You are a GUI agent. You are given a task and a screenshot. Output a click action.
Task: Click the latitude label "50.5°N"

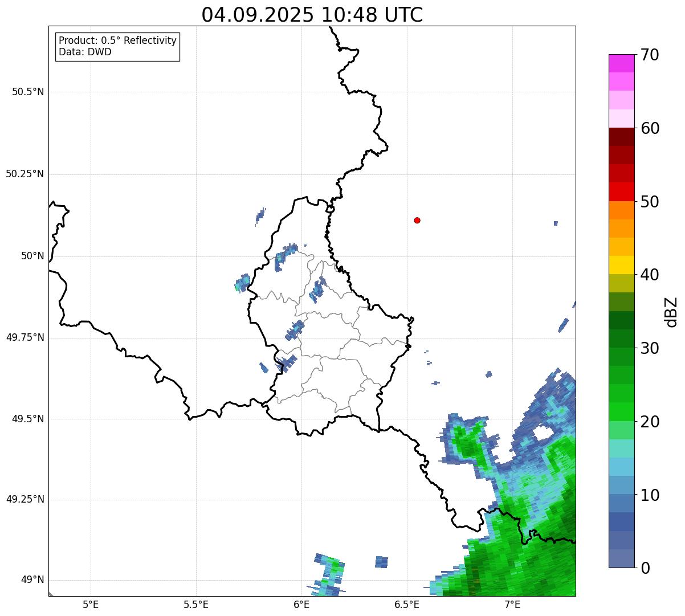[28, 92]
